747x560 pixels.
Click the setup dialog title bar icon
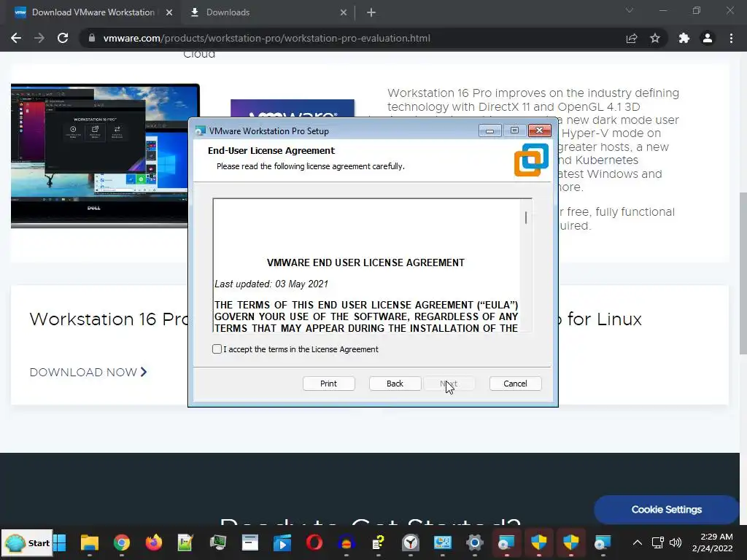click(201, 131)
